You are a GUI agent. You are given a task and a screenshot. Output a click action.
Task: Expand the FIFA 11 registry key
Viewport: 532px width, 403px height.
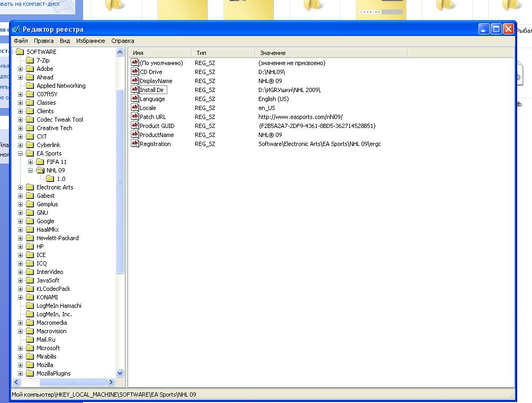[x=30, y=162]
